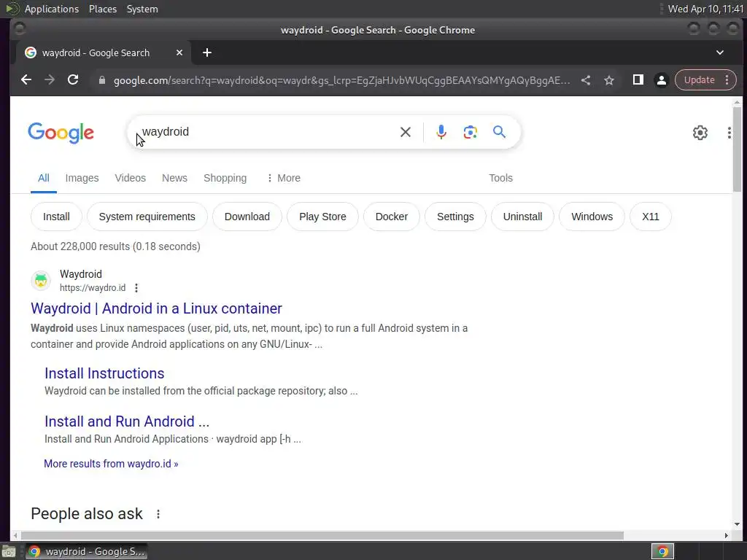The width and height of the screenshot is (747, 560).
Task: Click the Chrome Update button
Action: coord(699,80)
